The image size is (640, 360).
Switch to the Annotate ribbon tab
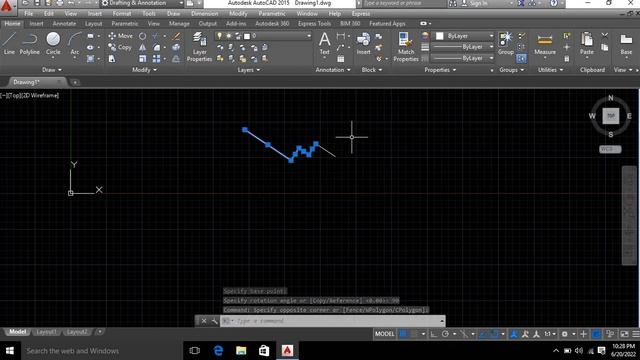pyautogui.click(x=64, y=24)
